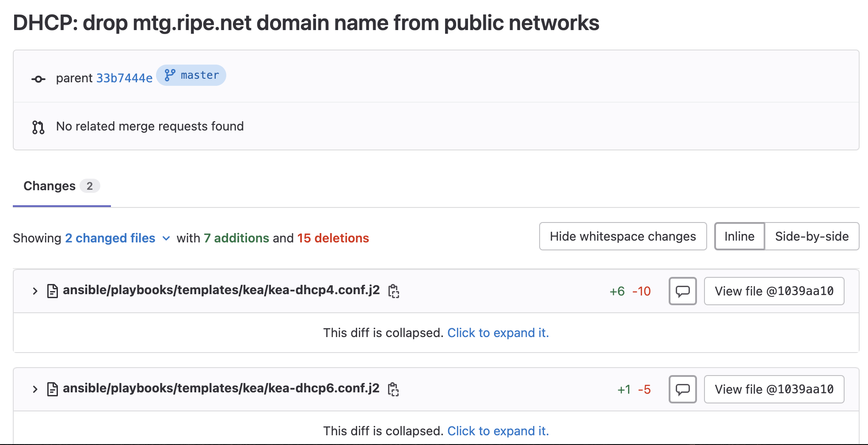Toggle Hide whitespace changes
The image size is (868, 445).
pos(622,237)
